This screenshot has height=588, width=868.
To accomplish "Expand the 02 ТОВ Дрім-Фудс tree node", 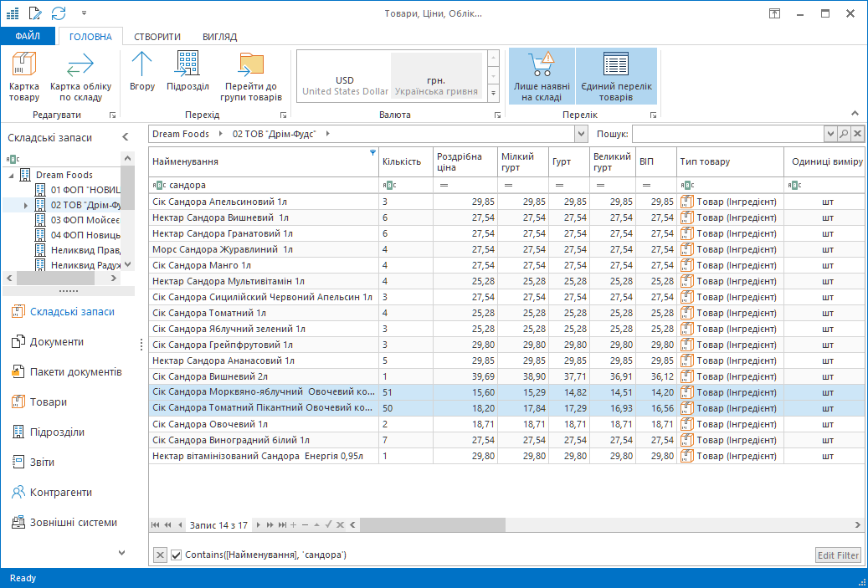I will (26, 205).
